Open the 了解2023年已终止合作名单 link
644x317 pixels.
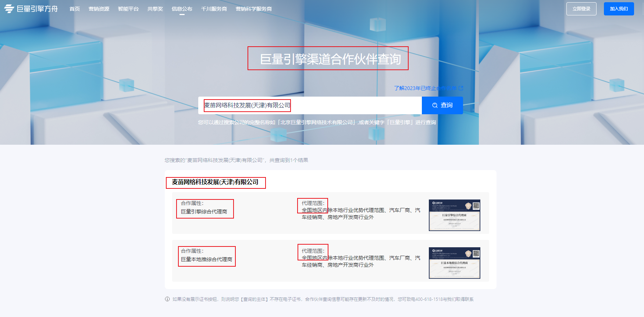point(425,88)
